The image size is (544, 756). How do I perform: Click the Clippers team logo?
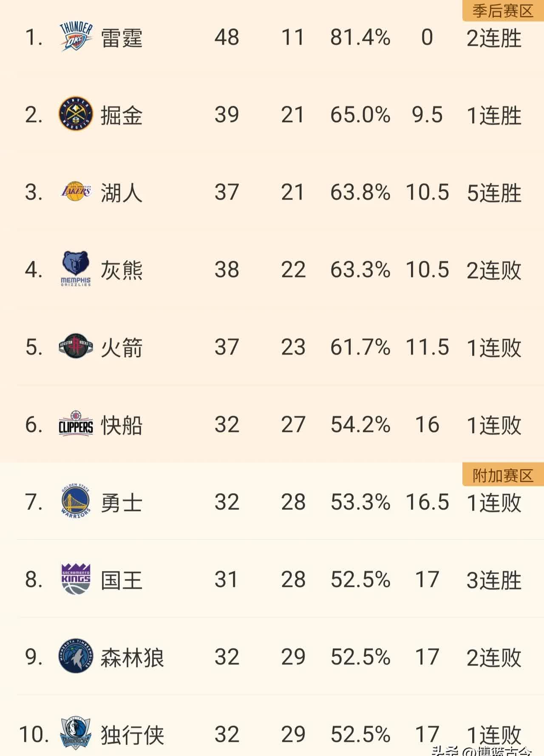pos(76,424)
